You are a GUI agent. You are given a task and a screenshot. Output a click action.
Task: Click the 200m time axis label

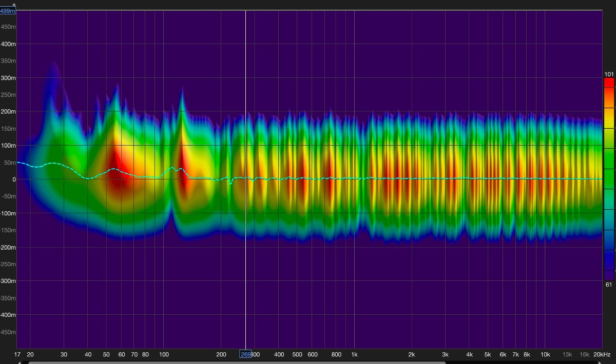tap(8, 112)
